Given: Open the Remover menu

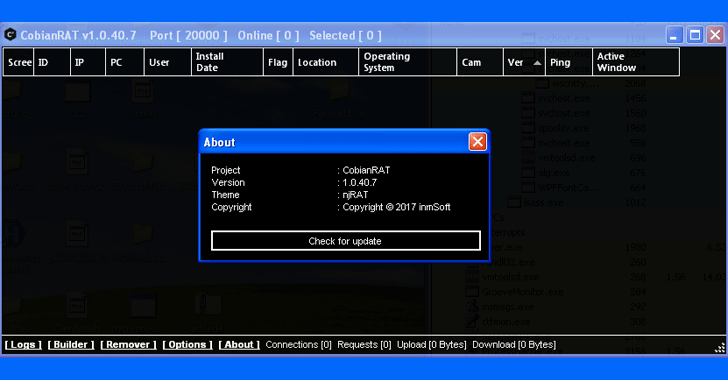Looking at the screenshot, I should [x=128, y=345].
